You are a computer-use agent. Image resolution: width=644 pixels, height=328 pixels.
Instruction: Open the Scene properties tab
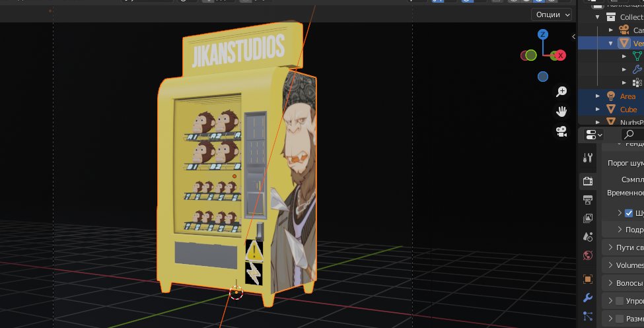588,237
